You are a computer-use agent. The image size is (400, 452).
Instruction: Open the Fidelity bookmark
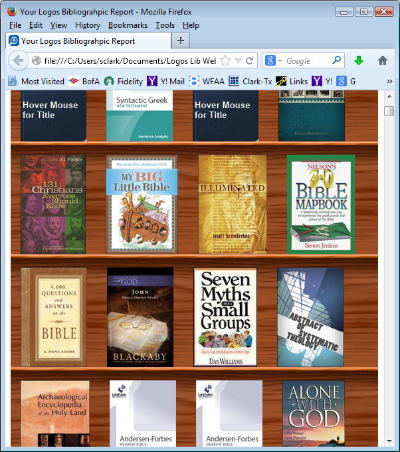point(124,81)
